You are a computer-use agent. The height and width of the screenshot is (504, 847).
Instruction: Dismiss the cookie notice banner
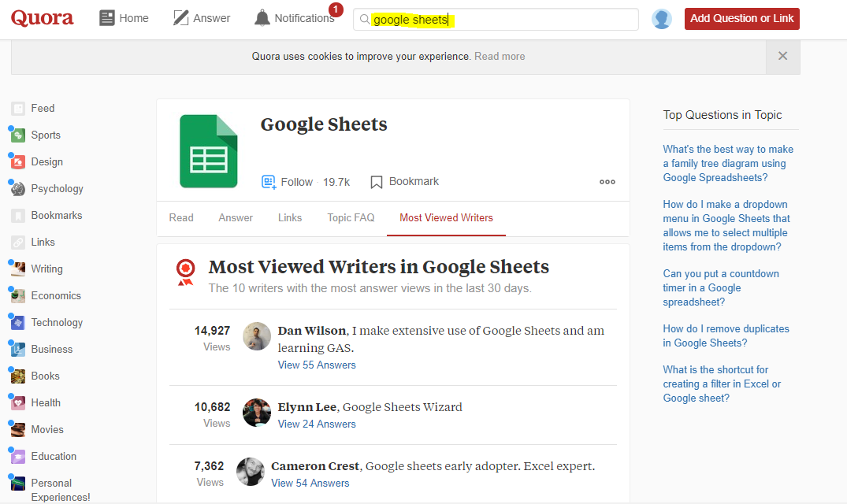pyautogui.click(x=782, y=56)
